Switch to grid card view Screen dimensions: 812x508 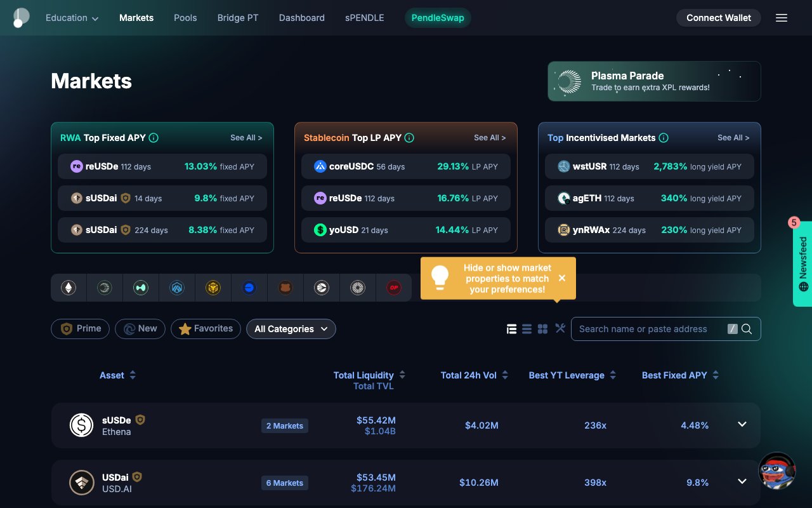click(542, 329)
